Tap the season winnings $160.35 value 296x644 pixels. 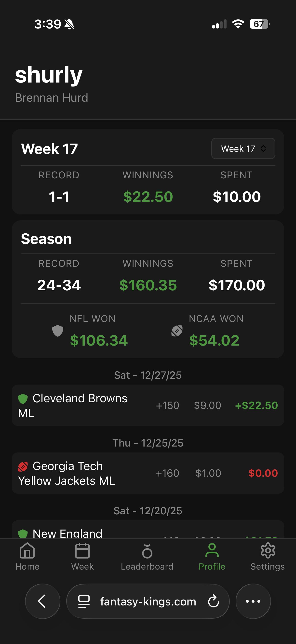pyautogui.click(x=148, y=285)
